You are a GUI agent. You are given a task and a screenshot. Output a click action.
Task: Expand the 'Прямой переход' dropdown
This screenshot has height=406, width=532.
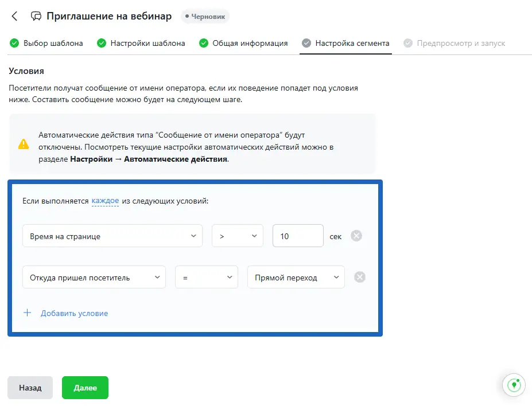tap(296, 277)
